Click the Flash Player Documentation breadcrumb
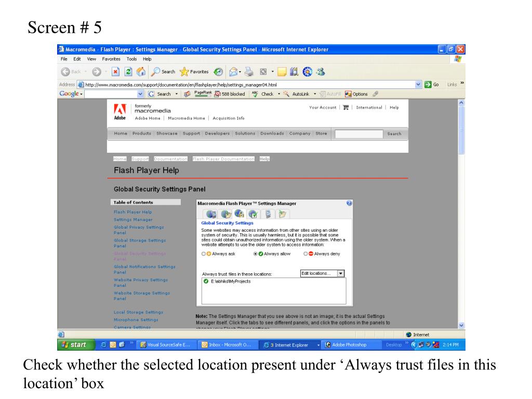The image size is (532, 399). click(223, 159)
